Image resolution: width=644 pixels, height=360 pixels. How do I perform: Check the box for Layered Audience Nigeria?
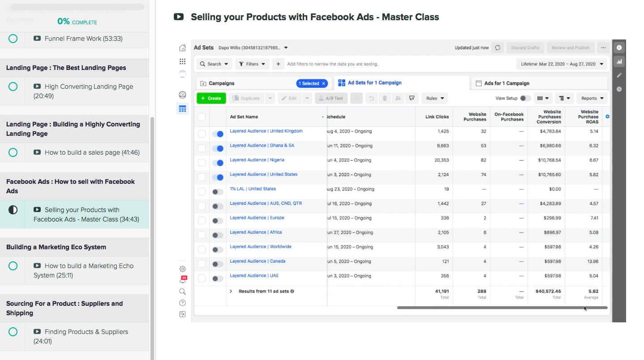(x=202, y=162)
